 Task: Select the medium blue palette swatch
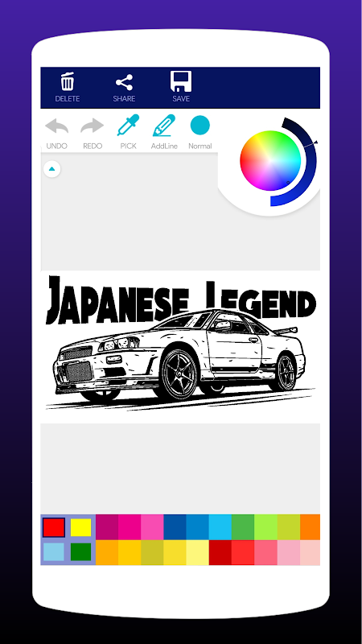[197, 527]
